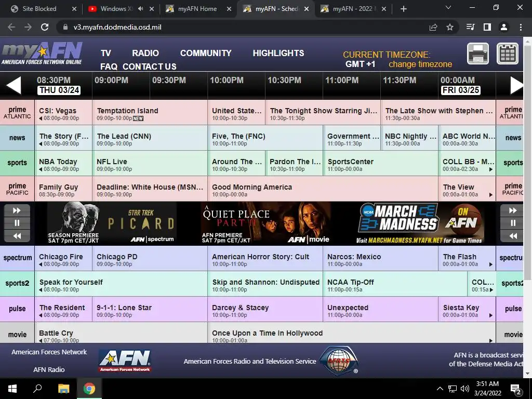Open the FAQ page
Screen dimensions: 532x399
pos(109,66)
